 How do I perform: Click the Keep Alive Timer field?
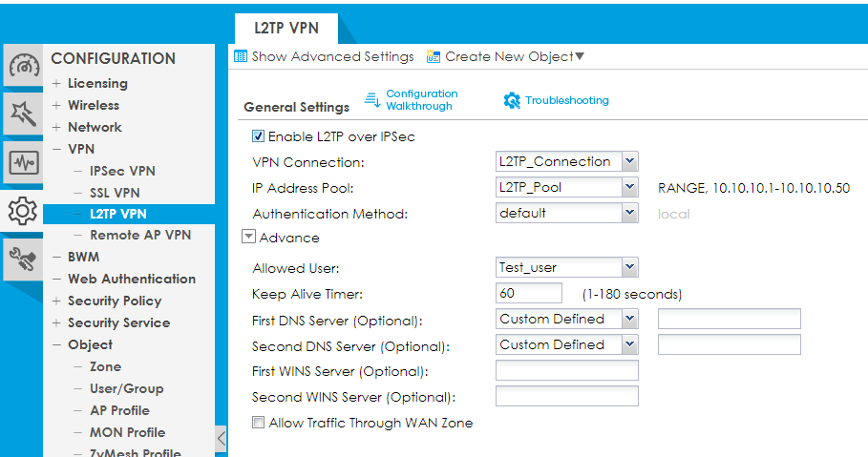click(x=535, y=294)
